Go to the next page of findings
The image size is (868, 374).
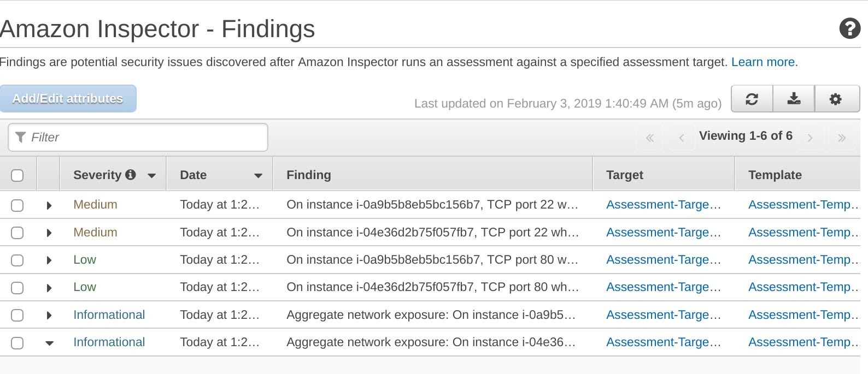point(811,138)
